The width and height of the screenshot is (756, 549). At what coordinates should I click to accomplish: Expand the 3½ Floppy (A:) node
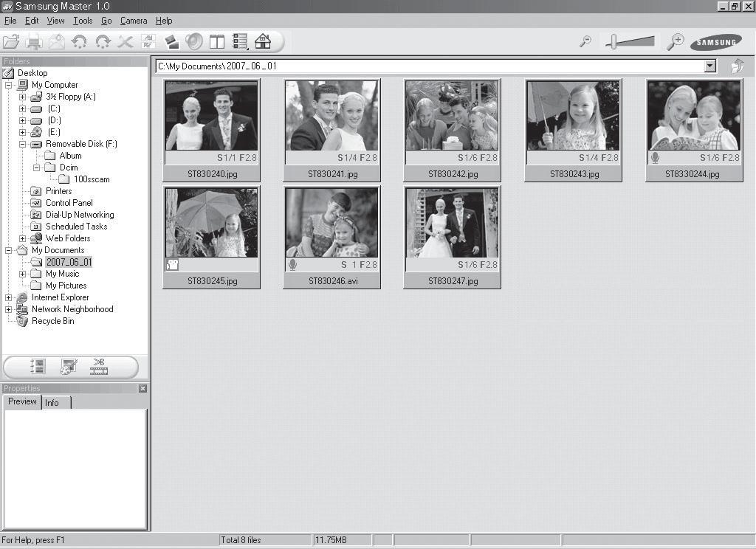click(x=23, y=97)
